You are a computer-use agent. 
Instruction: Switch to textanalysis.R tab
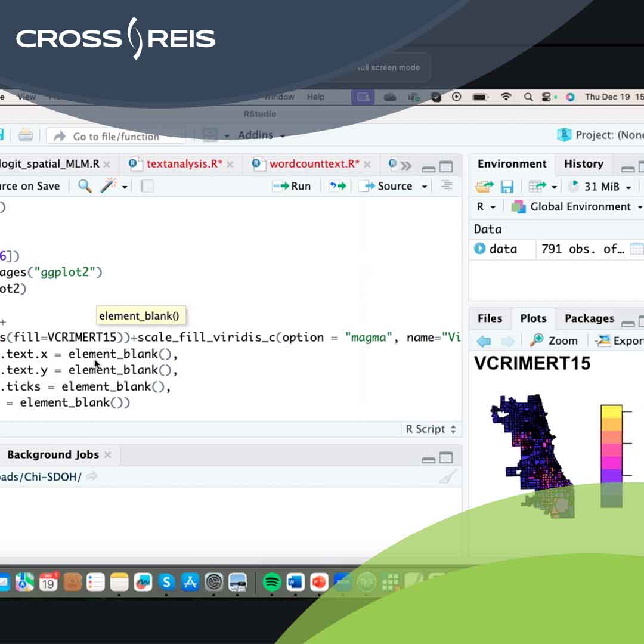click(x=184, y=164)
